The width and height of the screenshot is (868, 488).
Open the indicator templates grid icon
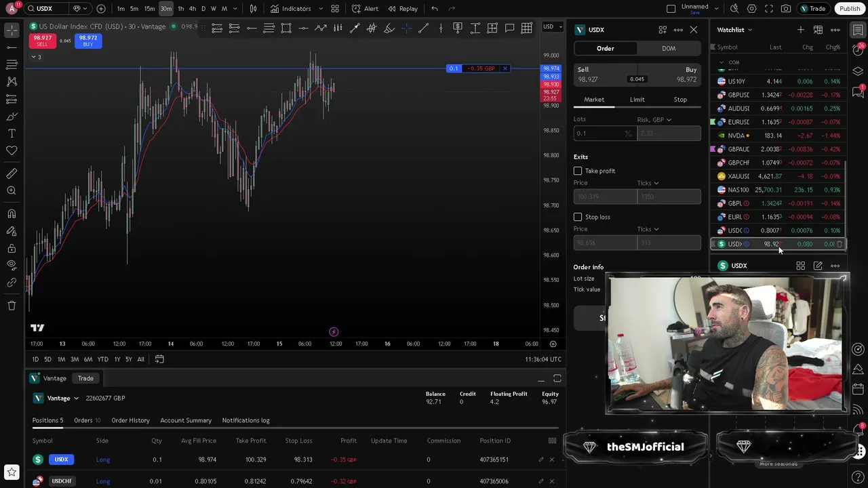[335, 9]
